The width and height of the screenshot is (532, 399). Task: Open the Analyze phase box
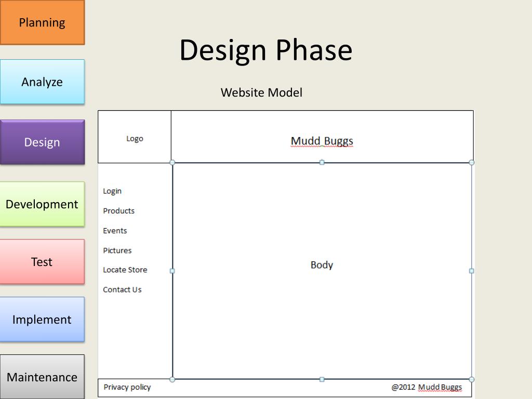[x=43, y=82]
